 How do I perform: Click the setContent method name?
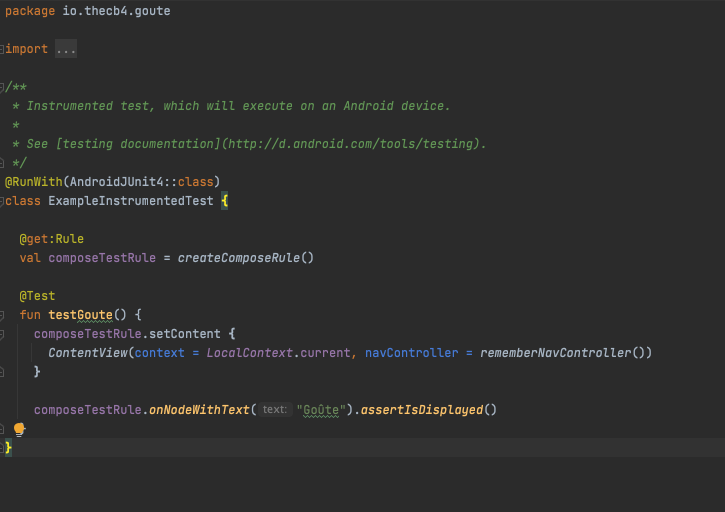pyautogui.click(x=184, y=334)
